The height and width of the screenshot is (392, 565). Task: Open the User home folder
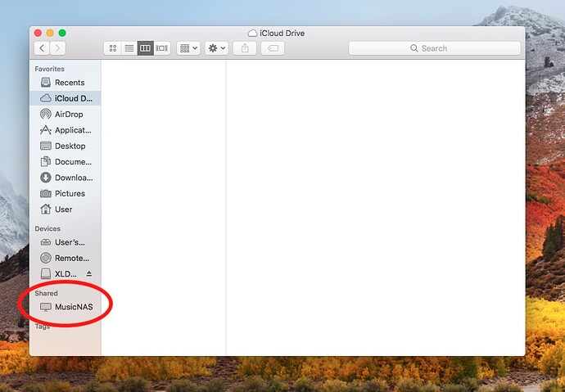click(66, 210)
